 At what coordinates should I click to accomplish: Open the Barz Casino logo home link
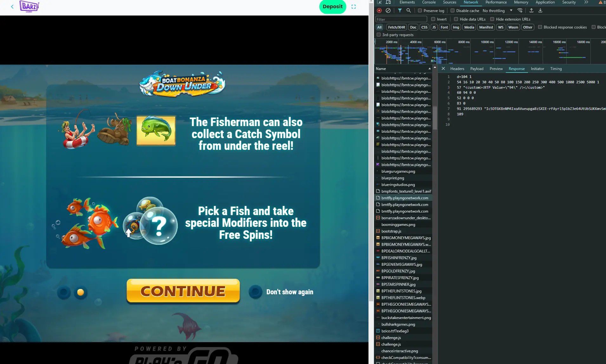[29, 6]
